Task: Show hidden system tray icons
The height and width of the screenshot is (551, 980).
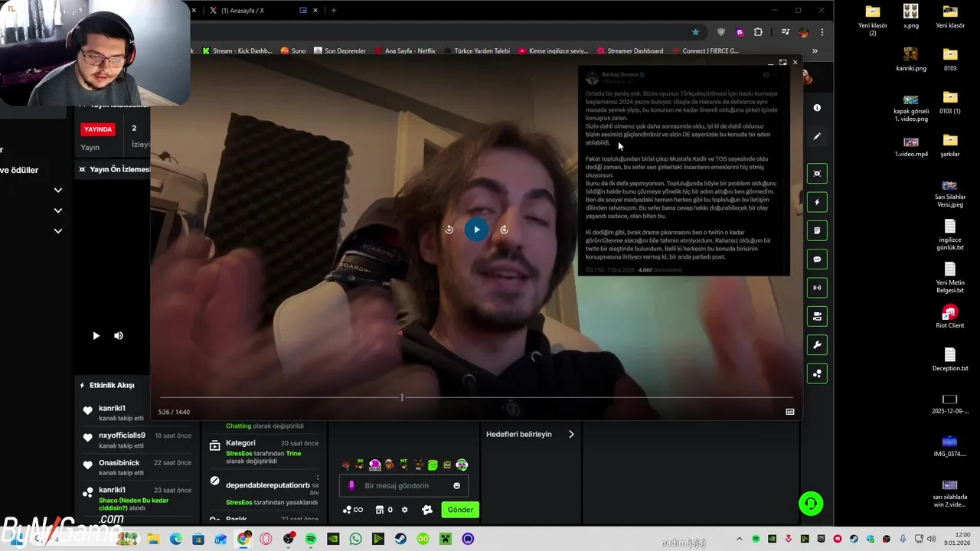Action: tap(739, 539)
